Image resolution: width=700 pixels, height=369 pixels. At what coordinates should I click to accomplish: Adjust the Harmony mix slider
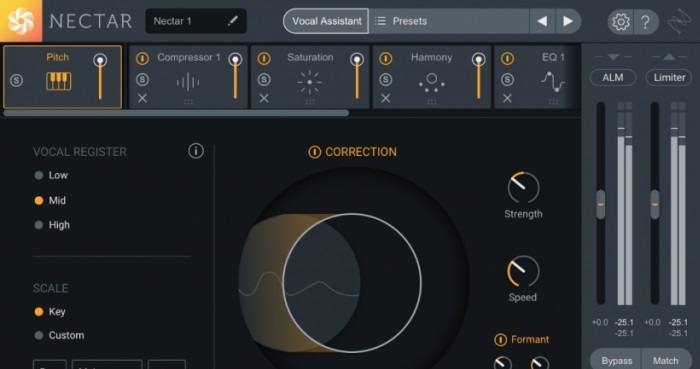pos(479,77)
